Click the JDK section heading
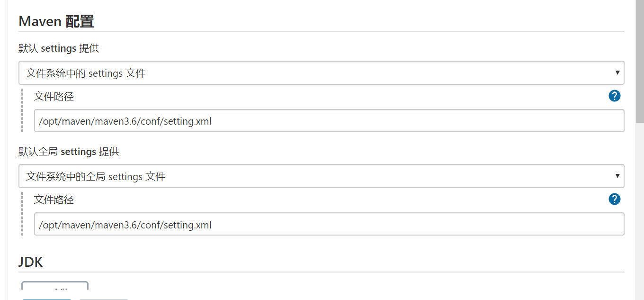644x300 pixels. [x=30, y=262]
